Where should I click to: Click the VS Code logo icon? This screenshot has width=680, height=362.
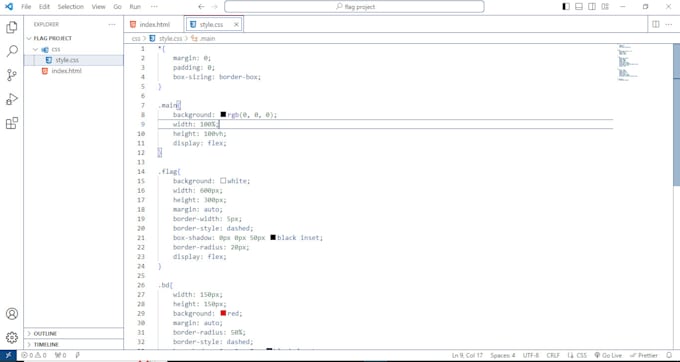pyautogui.click(x=9, y=7)
